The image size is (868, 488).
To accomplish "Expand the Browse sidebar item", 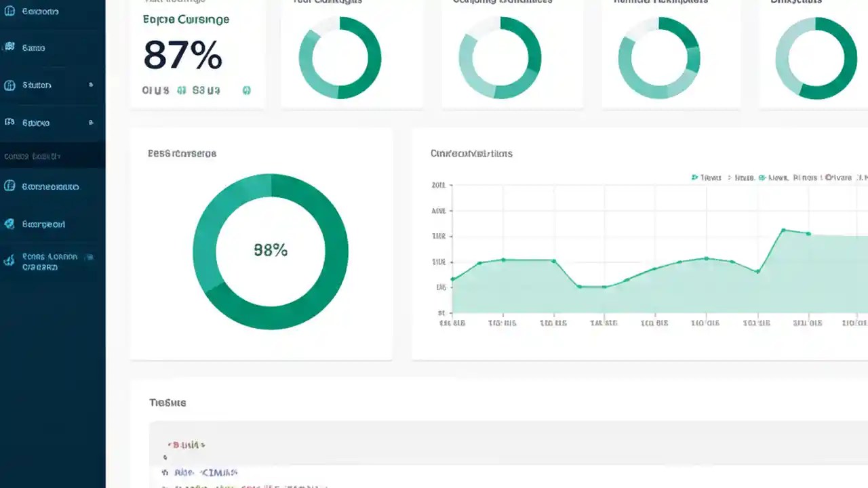I will [92, 123].
